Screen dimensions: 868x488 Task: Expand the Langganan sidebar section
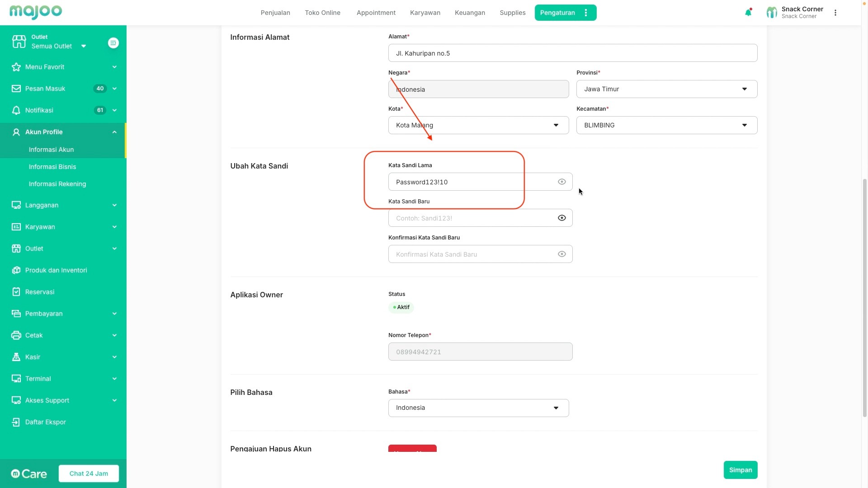(x=63, y=205)
